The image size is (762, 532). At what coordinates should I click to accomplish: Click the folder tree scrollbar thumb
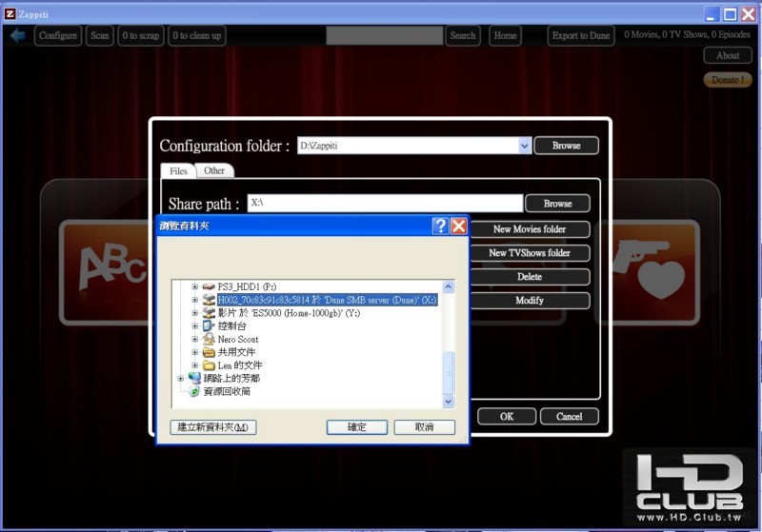pos(448,373)
